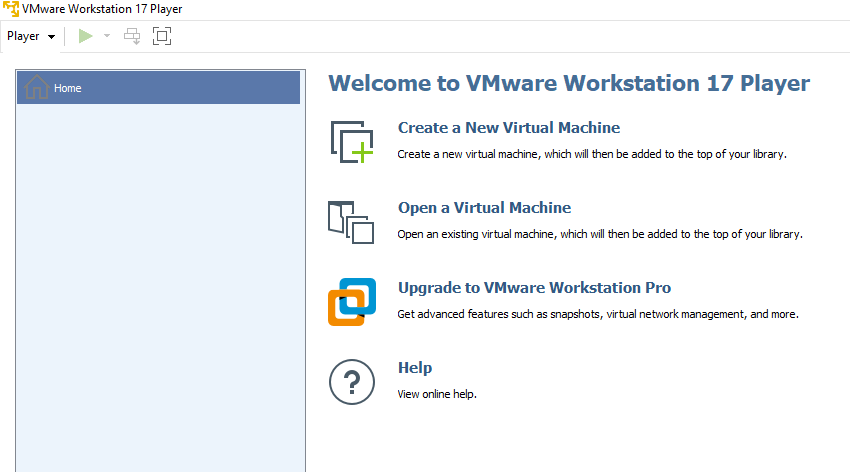Select the Home label in the library list
This screenshot has height=472, width=850.
68,88
